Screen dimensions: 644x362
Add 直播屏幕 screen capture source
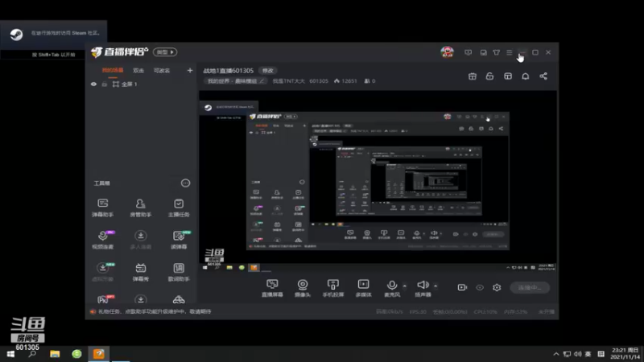[x=272, y=288]
